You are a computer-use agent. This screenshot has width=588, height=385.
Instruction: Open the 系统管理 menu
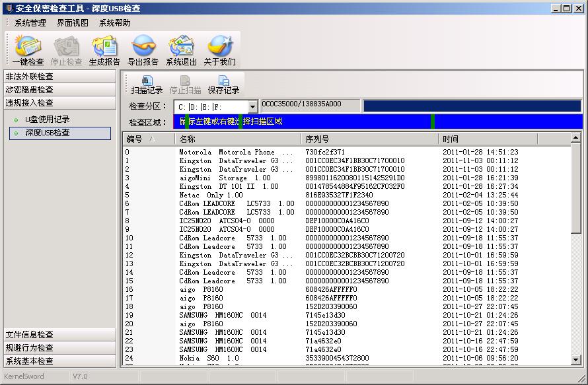point(30,23)
